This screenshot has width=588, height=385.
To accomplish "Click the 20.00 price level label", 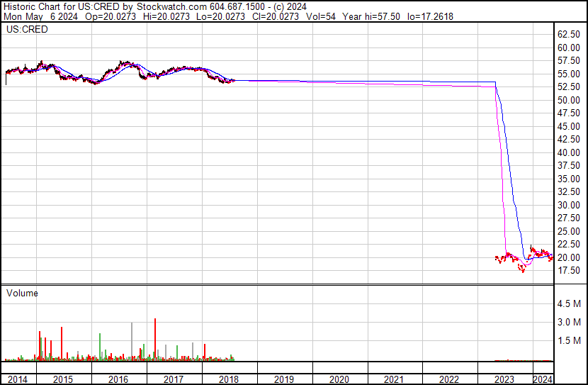I will coord(568,258).
